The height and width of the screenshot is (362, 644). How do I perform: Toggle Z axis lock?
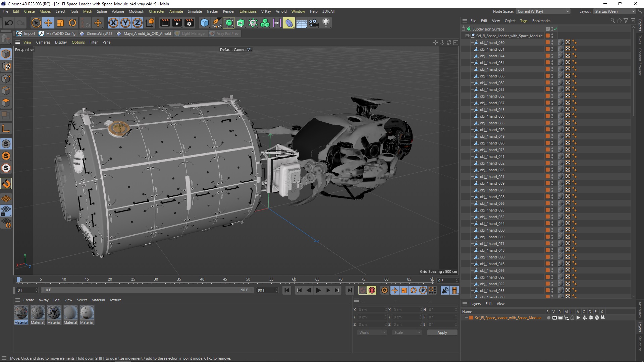point(138,23)
